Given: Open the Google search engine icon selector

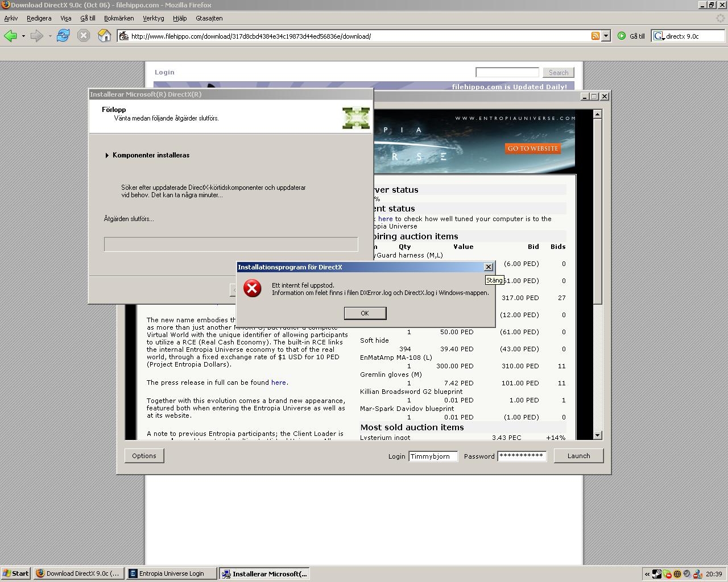Looking at the screenshot, I should click(659, 36).
